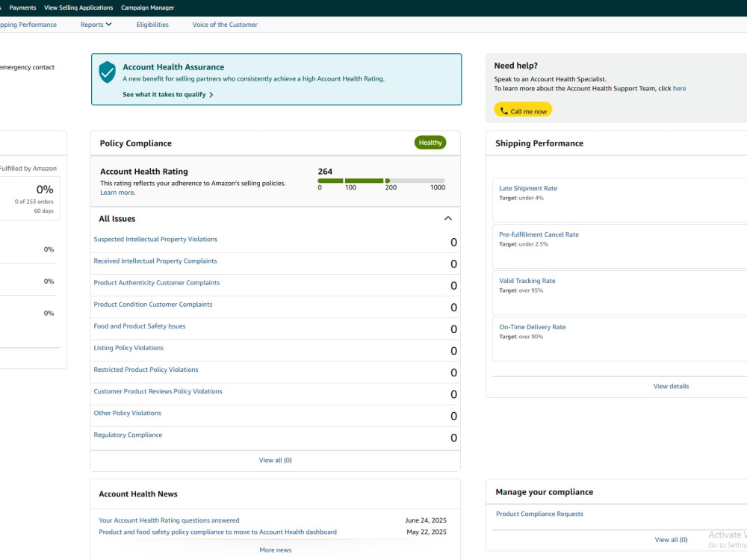Click See what it takes to qualify link
The width and height of the screenshot is (747, 560).
click(x=164, y=94)
